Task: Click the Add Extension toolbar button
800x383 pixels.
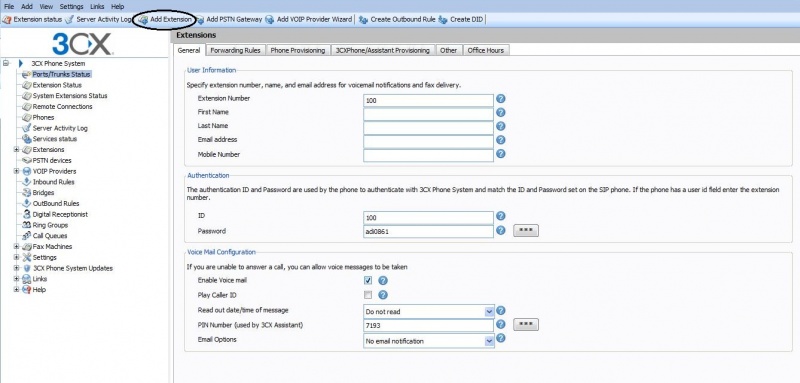Action: pos(166,19)
